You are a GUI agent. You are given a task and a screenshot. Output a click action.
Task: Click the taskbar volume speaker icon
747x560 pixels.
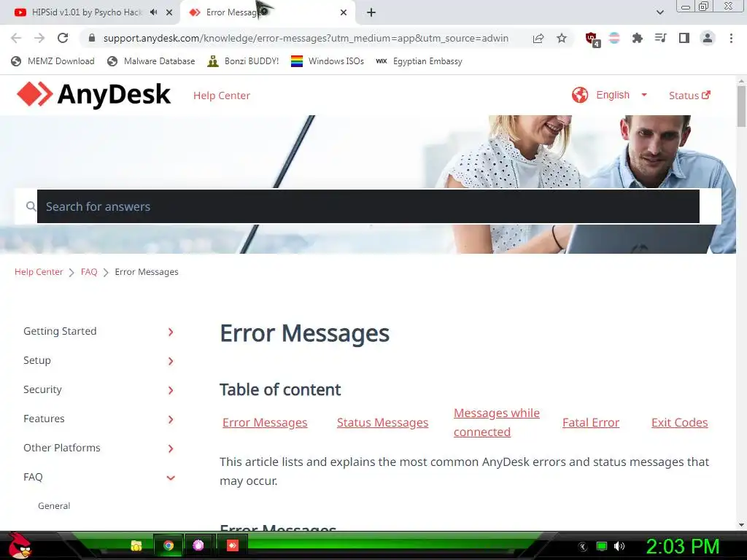619,546
